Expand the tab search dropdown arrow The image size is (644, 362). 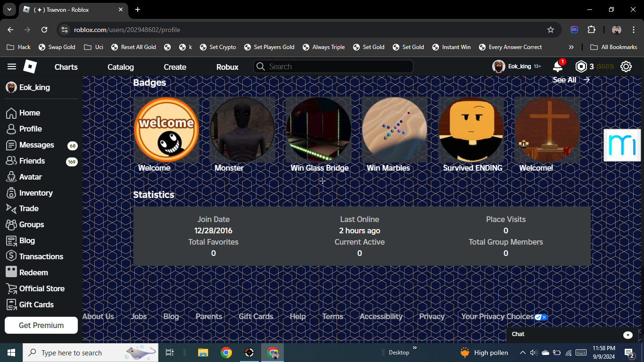[x=9, y=9]
